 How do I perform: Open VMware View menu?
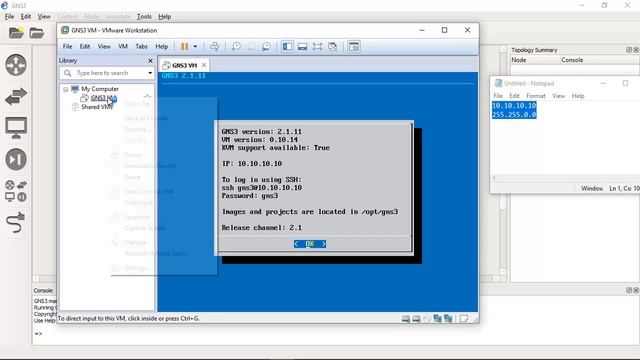pyautogui.click(x=104, y=47)
